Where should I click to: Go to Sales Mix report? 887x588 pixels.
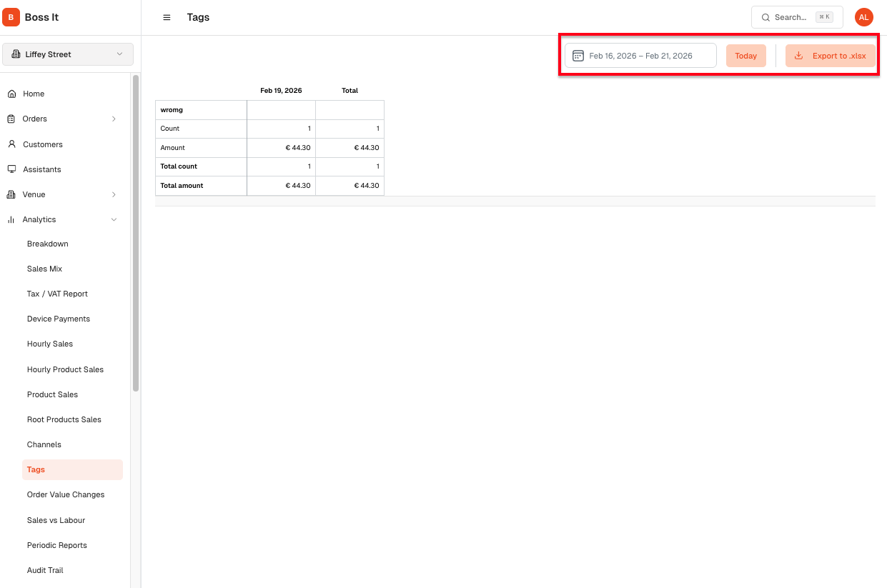tap(44, 269)
